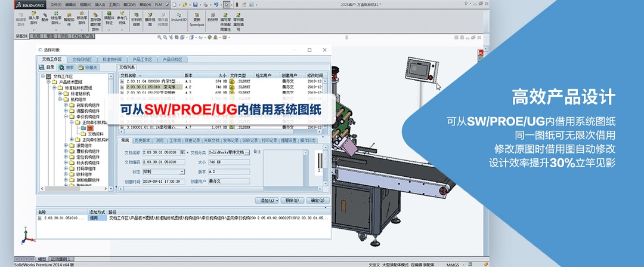Switch to the 历史版本 tab

142,140
